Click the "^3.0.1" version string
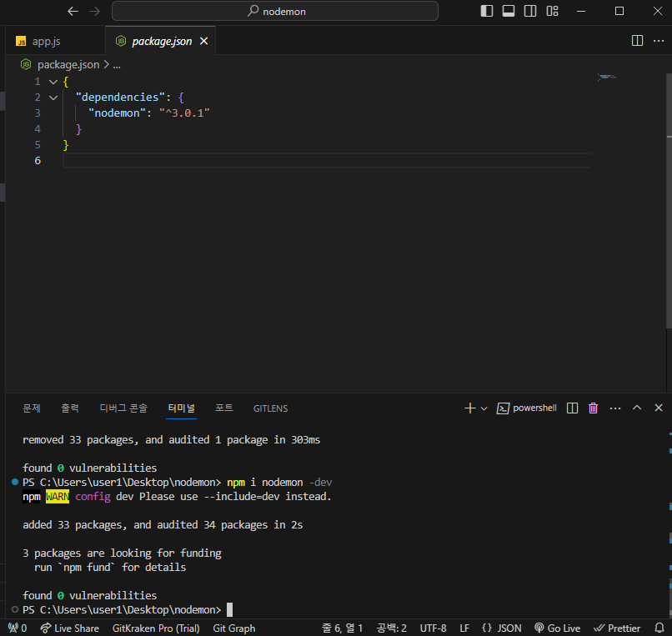The height and width of the screenshot is (636, 672). [x=184, y=113]
